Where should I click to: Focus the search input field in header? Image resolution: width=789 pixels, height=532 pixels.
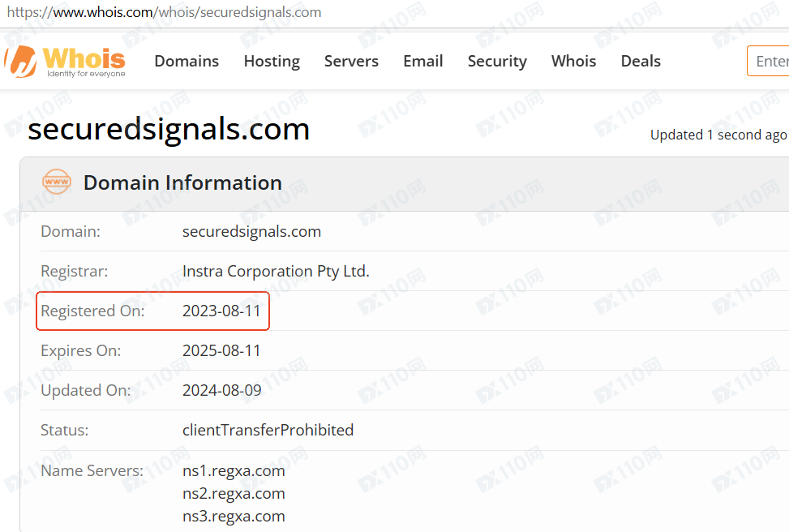pos(769,61)
